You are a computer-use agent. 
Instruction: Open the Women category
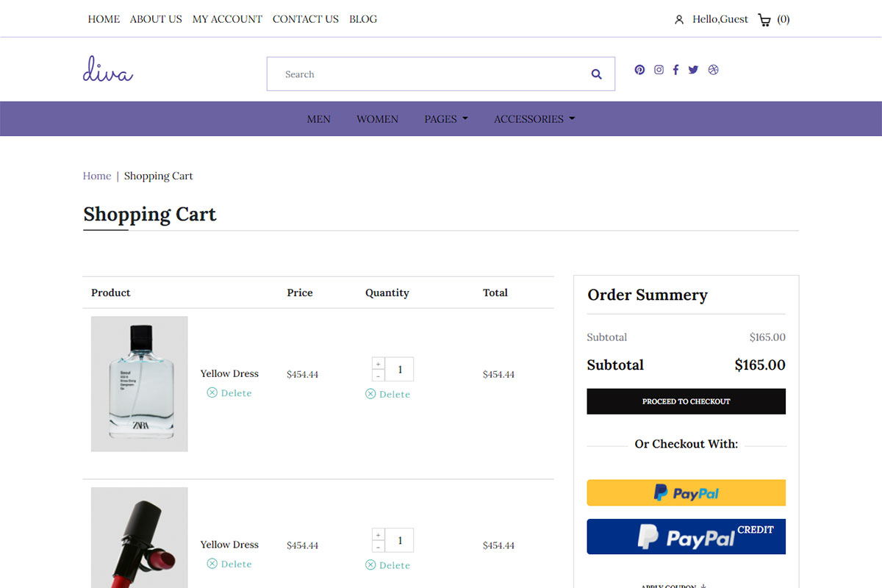(x=377, y=119)
